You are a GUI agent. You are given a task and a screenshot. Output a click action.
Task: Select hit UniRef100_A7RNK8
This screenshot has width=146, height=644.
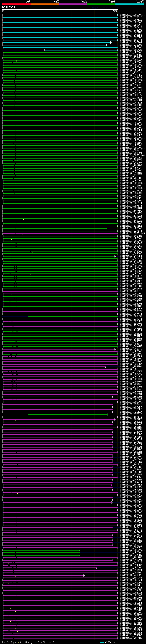pos(131,58)
